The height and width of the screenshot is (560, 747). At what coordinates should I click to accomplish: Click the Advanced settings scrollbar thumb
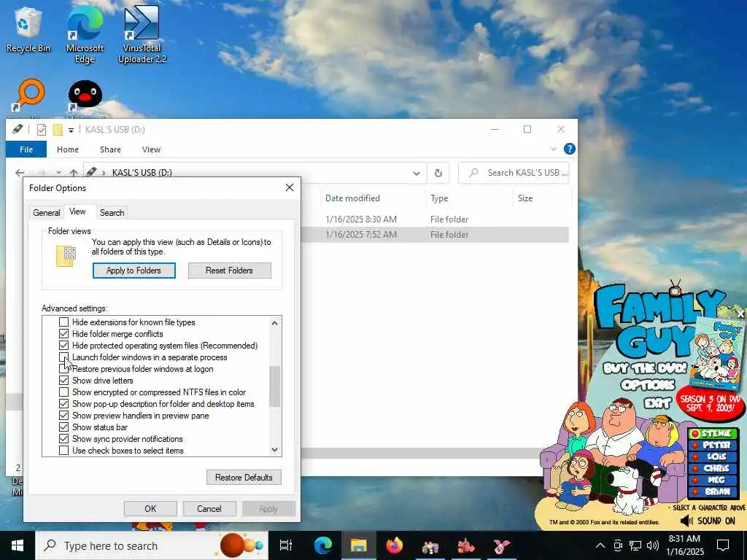pos(275,386)
